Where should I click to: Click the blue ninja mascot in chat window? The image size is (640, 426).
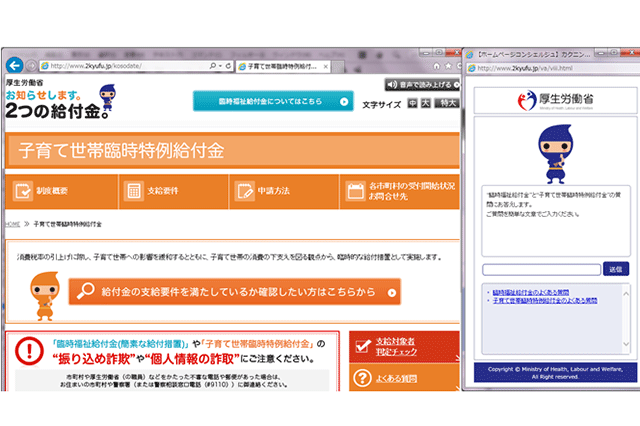tap(556, 154)
